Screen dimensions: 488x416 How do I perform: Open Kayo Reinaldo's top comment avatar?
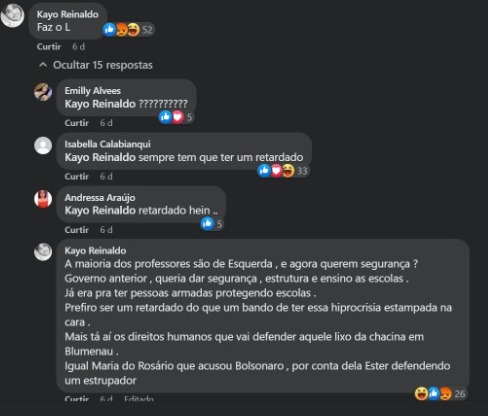pyautogui.click(x=13, y=15)
